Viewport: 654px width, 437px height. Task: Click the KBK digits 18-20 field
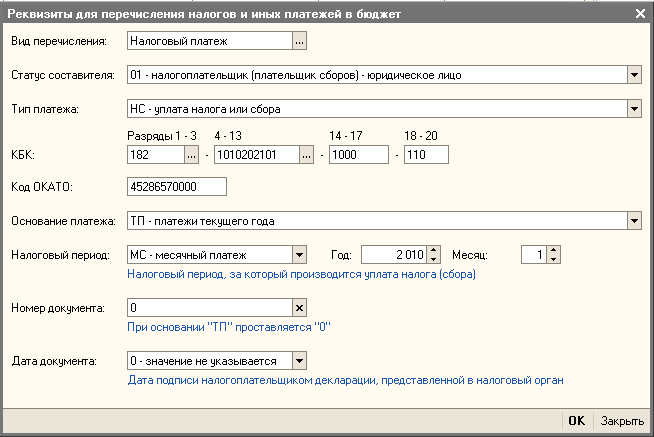(426, 155)
